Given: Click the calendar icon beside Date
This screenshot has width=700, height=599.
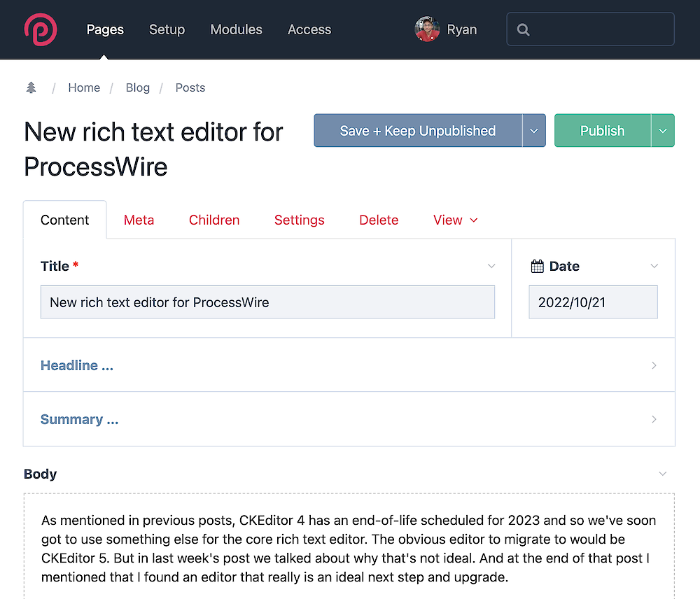Looking at the screenshot, I should (x=537, y=266).
